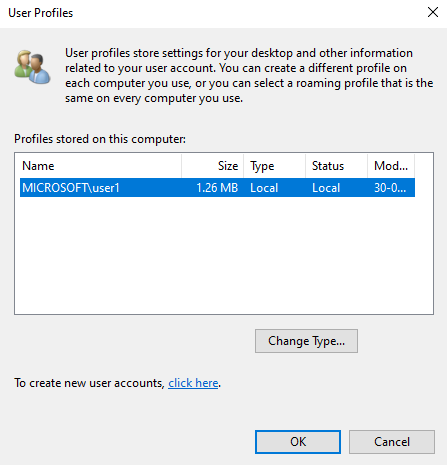Sort by the Mod... column header
The image size is (447, 465).
tap(391, 166)
